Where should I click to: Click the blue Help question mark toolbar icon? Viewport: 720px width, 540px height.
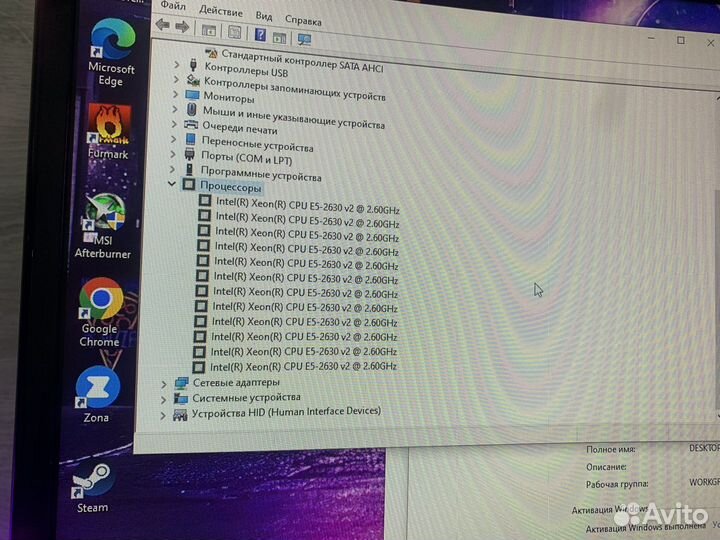point(260,34)
